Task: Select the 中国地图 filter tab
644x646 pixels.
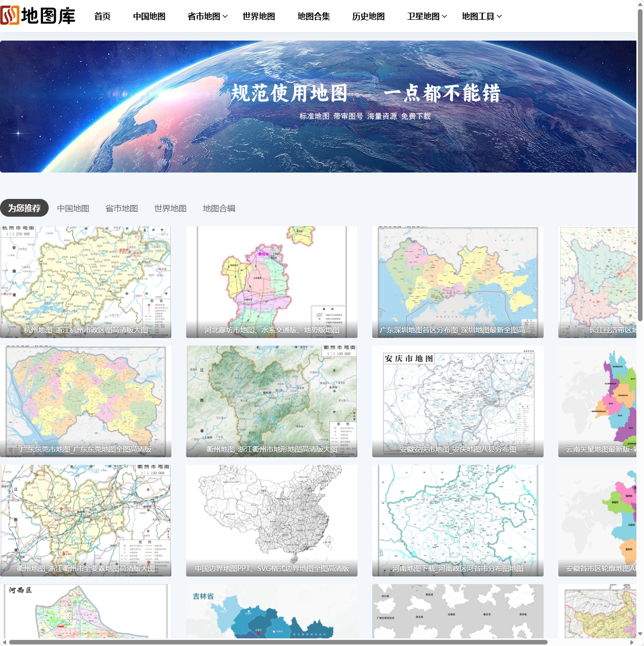Action: pyautogui.click(x=73, y=208)
